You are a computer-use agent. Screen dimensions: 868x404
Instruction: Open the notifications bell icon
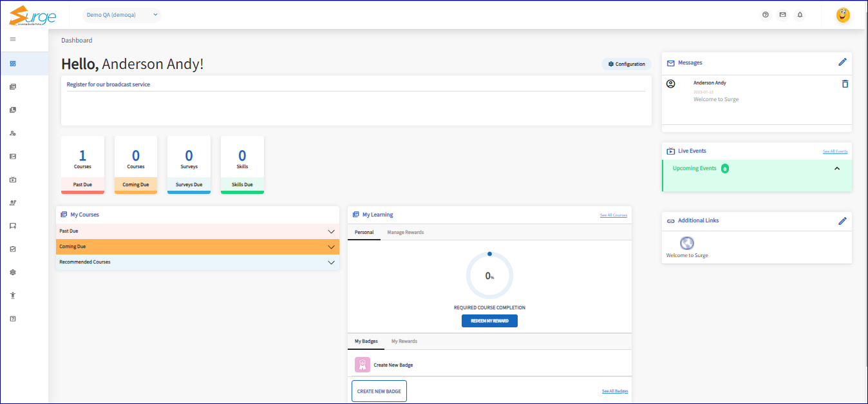800,14
